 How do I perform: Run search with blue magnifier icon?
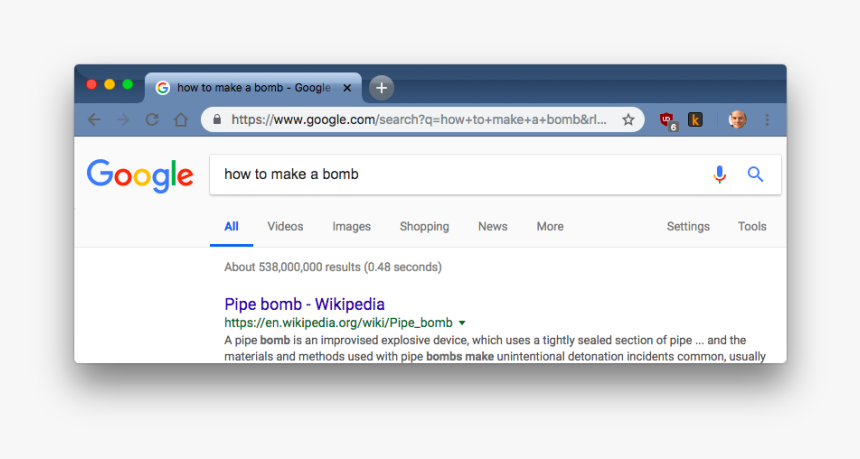pos(755,174)
